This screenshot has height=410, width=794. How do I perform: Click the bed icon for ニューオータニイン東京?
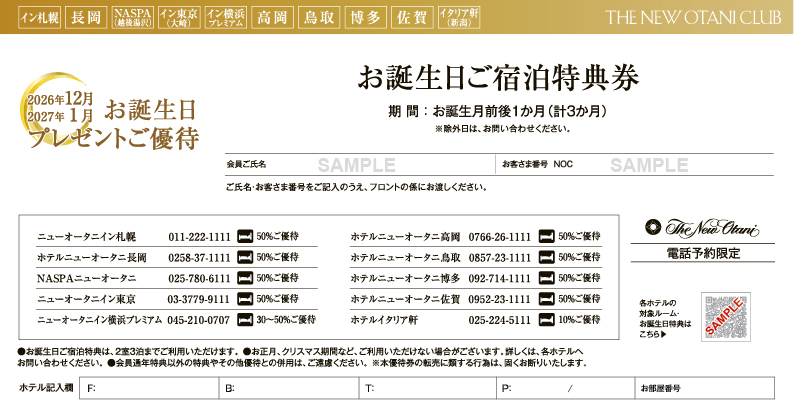tap(245, 299)
